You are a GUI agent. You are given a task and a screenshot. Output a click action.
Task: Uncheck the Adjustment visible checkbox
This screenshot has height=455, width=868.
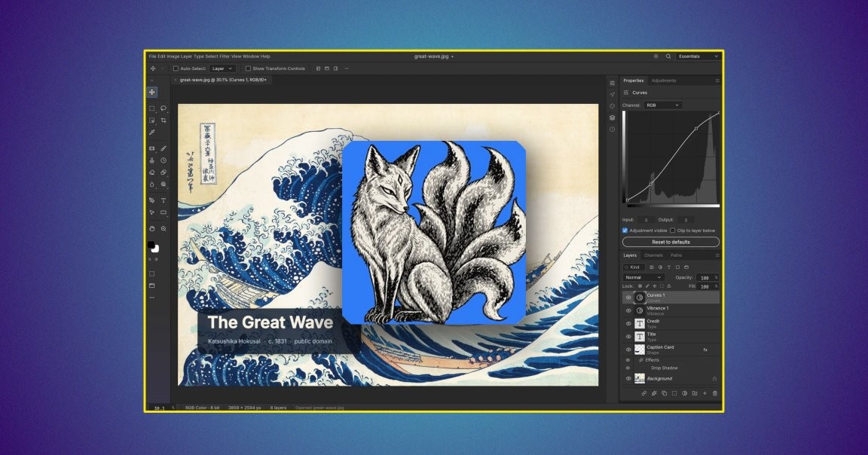pyautogui.click(x=625, y=231)
